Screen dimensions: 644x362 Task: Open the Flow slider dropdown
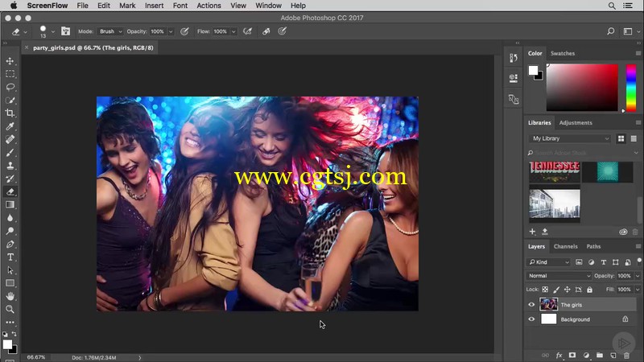[233, 31]
